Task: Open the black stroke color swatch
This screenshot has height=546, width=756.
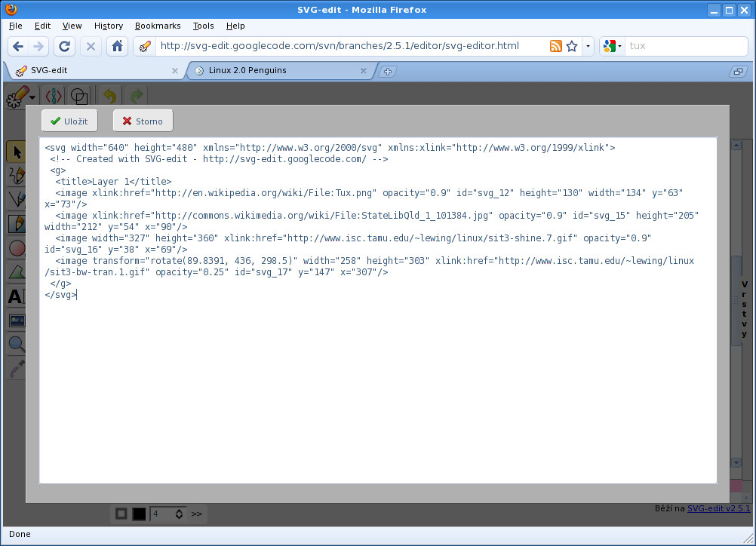Action: [139, 514]
